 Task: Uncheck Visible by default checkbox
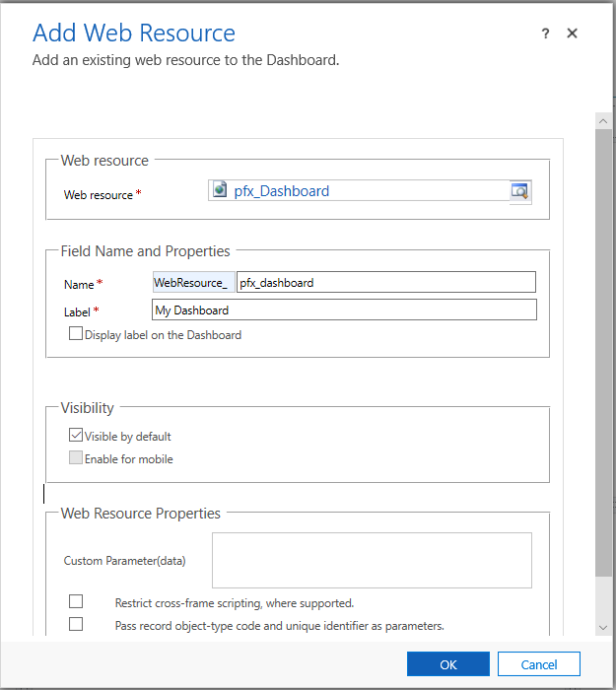76,436
